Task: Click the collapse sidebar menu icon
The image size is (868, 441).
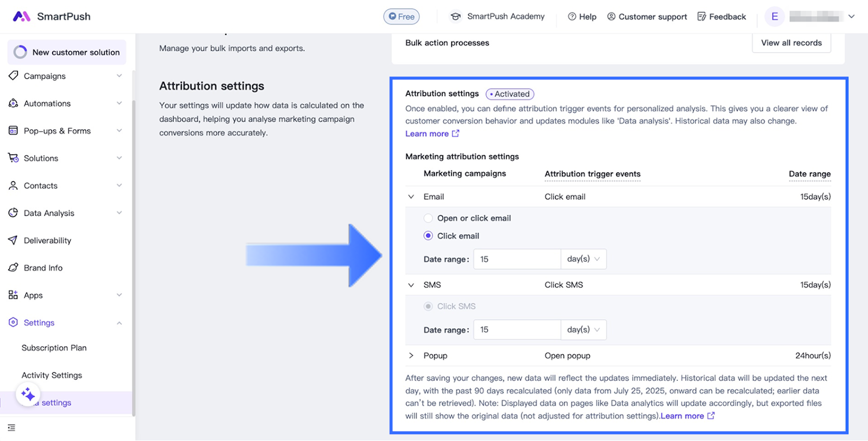Action: point(11,428)
